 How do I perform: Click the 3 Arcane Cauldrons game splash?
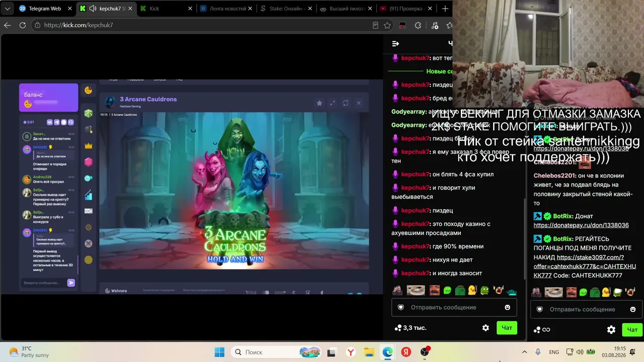234,191
